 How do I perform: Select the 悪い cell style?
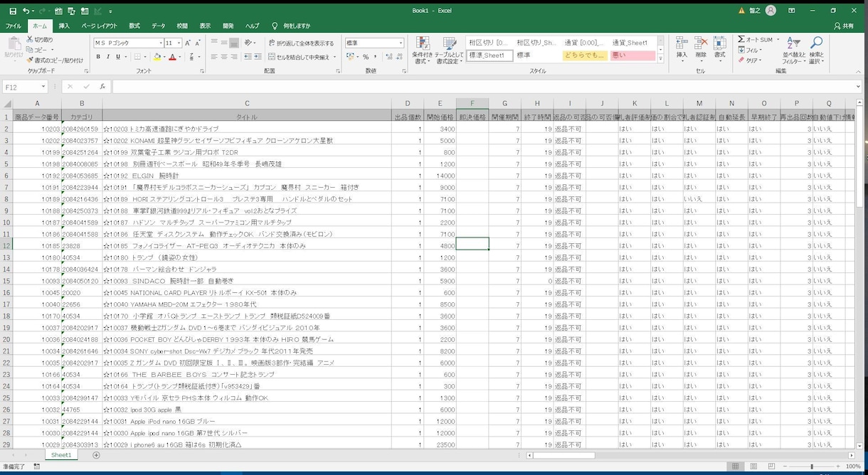[x=633, y=55]
